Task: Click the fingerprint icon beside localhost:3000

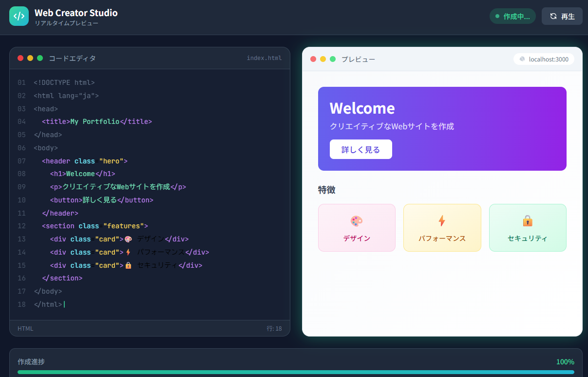Action: [x=522, y=59]
